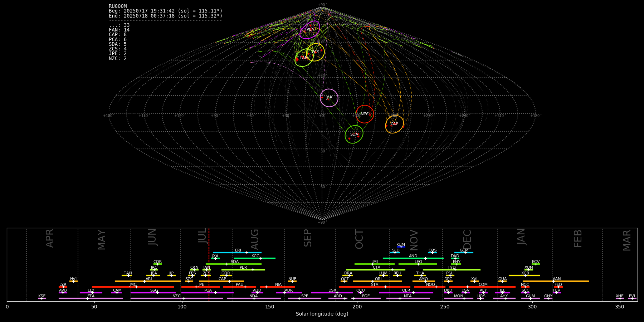Click the AND shower bar in timeline
644x322 pixels.
click(413, 258)
